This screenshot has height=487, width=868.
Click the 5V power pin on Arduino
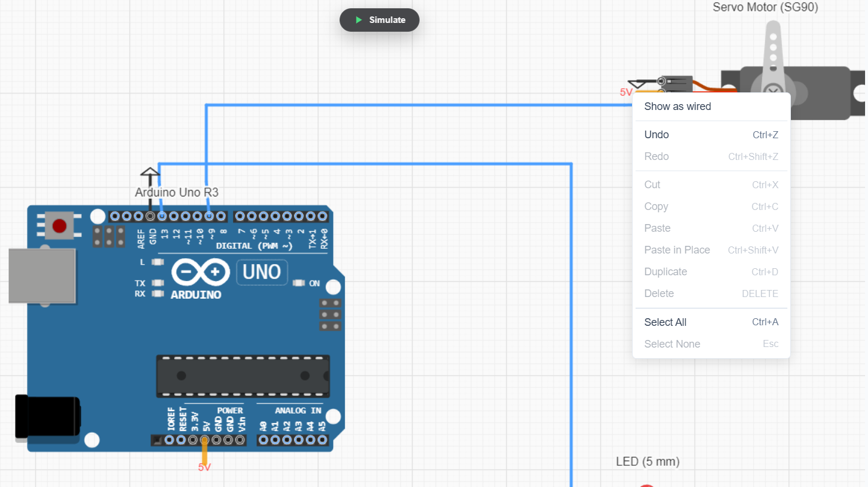coord(205,440)
